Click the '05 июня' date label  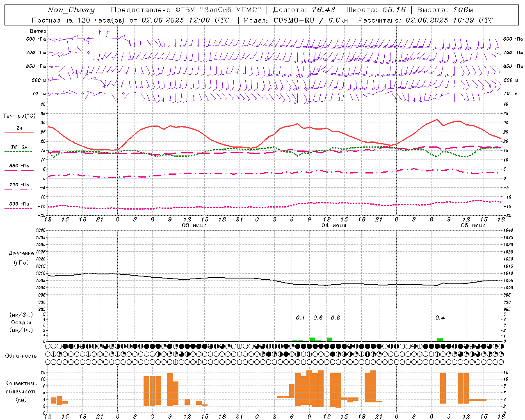point(473,226)
